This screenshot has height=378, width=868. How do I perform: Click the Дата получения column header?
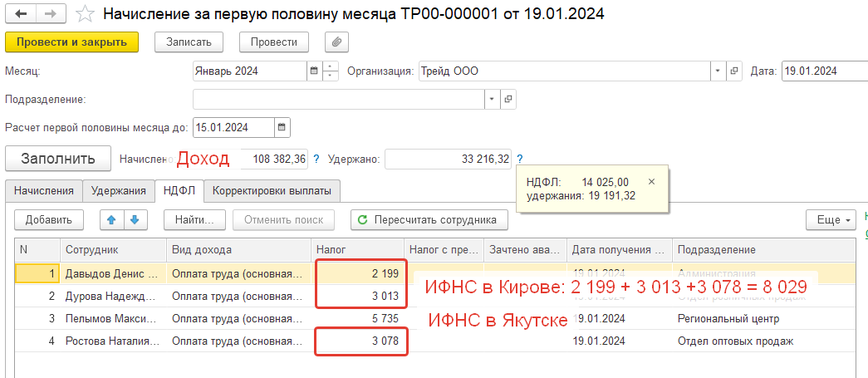[619, 250]
